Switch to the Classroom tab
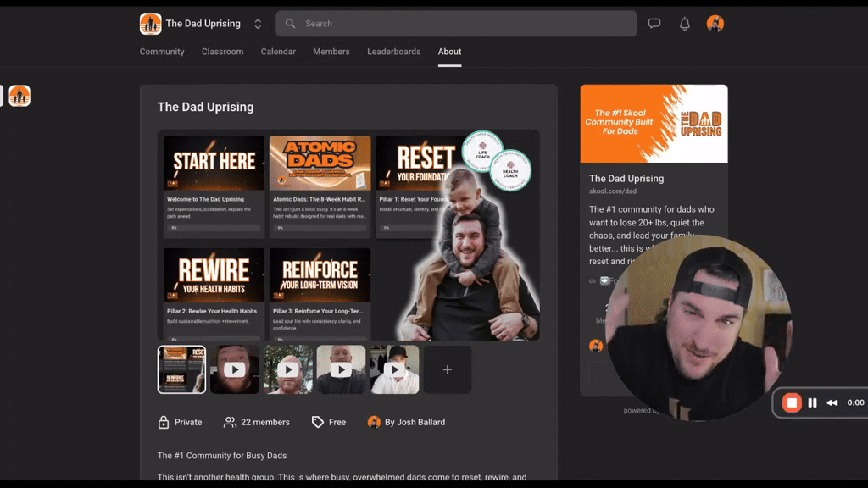 223,52
